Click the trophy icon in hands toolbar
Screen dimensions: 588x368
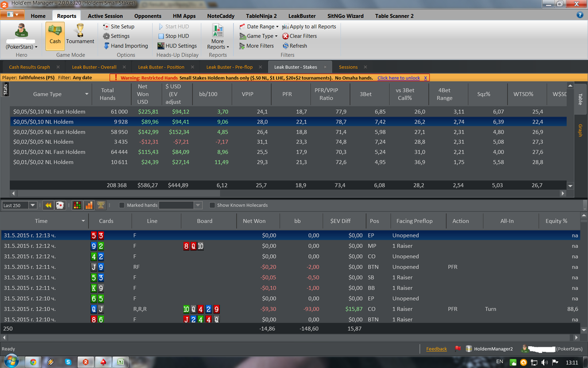[101, 205]
